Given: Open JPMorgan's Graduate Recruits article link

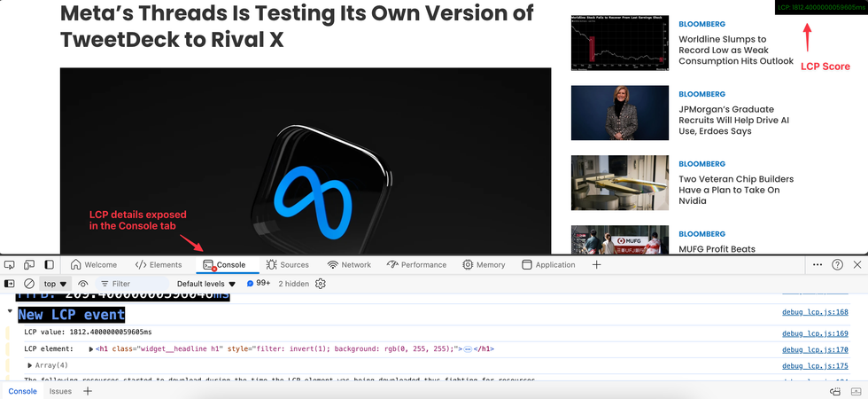Looking at the screenshot, I should tap(734, 121).
